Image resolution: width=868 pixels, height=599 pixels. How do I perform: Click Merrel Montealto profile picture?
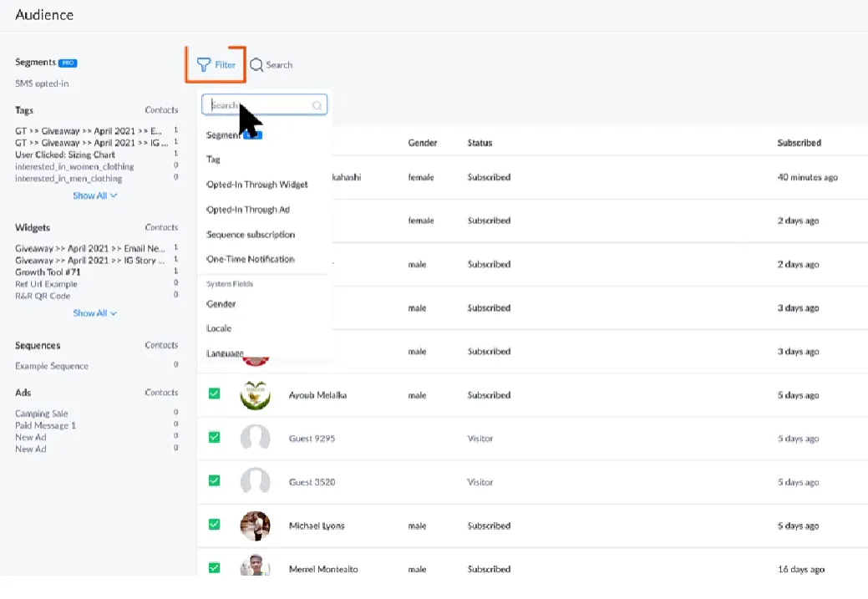coord(255,567)
